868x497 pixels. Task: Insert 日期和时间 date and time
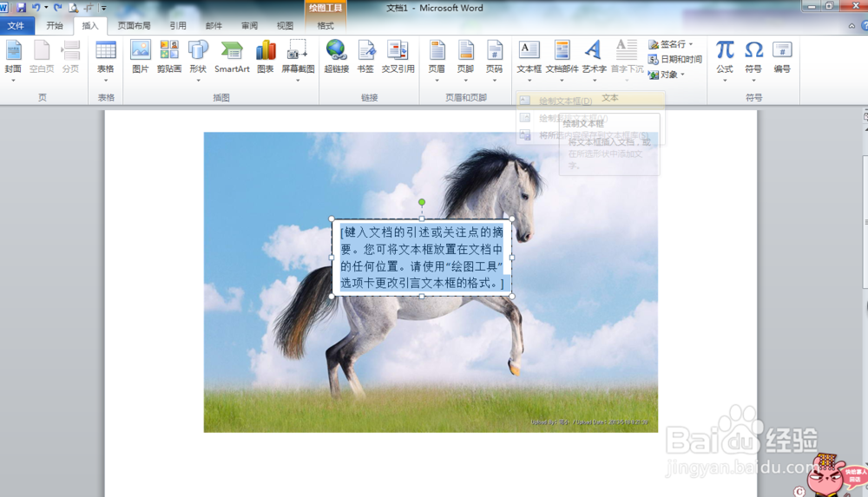point(675,59)
